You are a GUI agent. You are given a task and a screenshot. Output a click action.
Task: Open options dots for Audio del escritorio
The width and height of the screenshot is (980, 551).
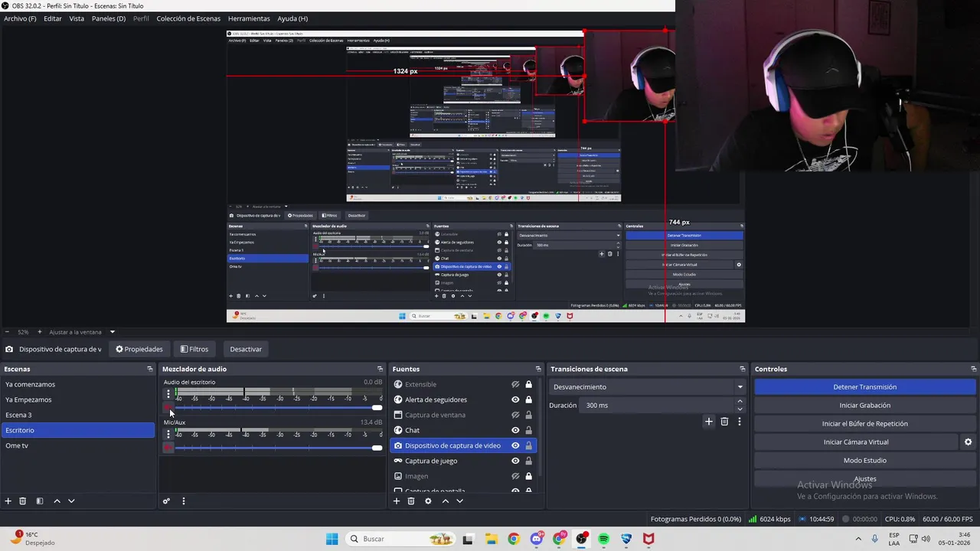tap(168, 395)
